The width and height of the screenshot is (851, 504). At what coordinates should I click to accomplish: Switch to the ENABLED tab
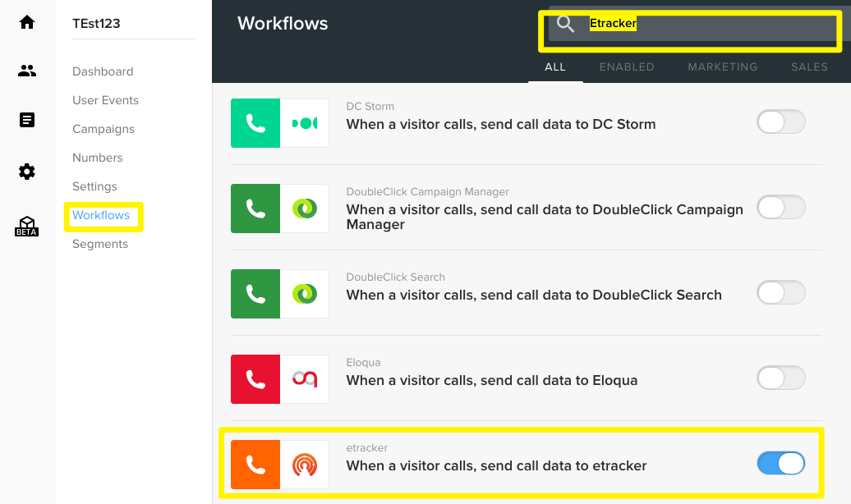[627, 67]
